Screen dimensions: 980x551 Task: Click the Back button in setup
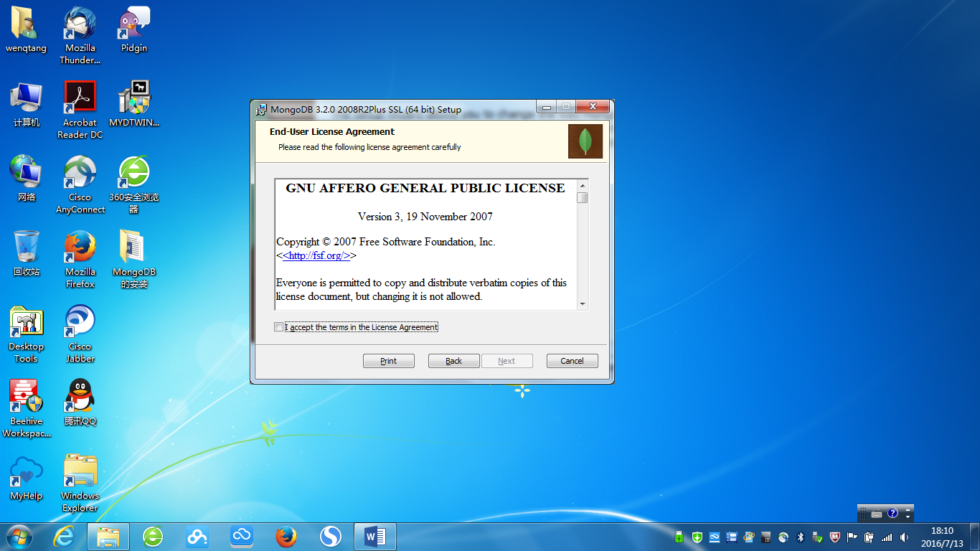pos(454,361)
